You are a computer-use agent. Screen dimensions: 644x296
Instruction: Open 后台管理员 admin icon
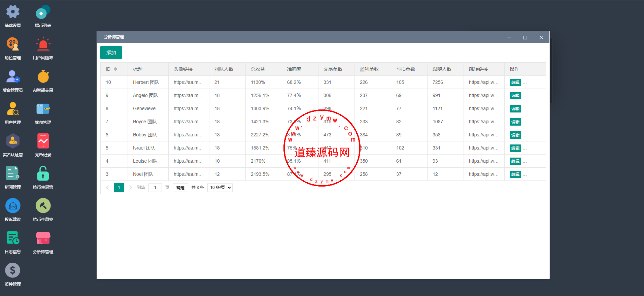click(13, 76)
